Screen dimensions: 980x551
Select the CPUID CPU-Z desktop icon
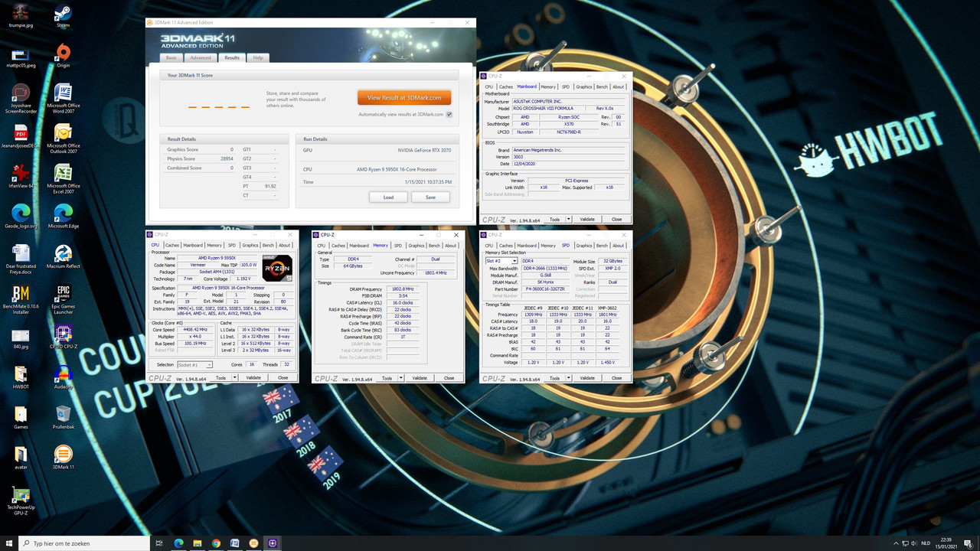pyautogui.click(x=63, y=337)
